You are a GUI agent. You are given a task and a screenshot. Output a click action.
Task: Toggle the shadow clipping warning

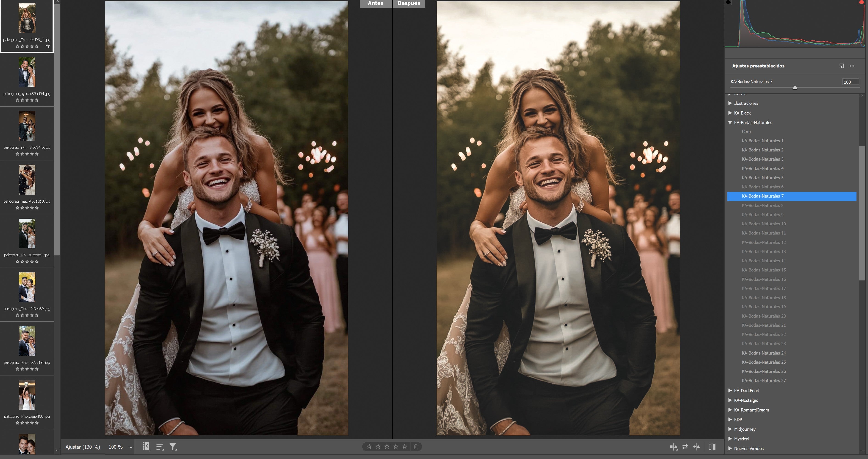(728, 2)
